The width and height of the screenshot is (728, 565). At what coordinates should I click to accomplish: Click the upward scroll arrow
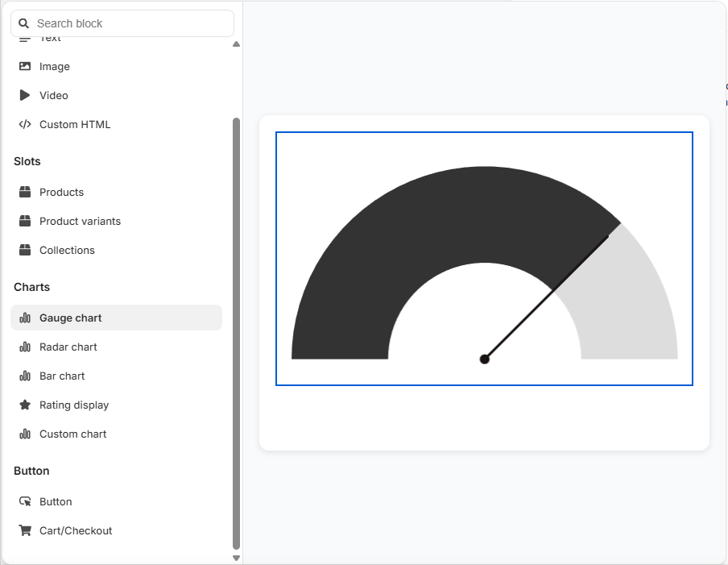pyautogui.click(x=236, y=44)
